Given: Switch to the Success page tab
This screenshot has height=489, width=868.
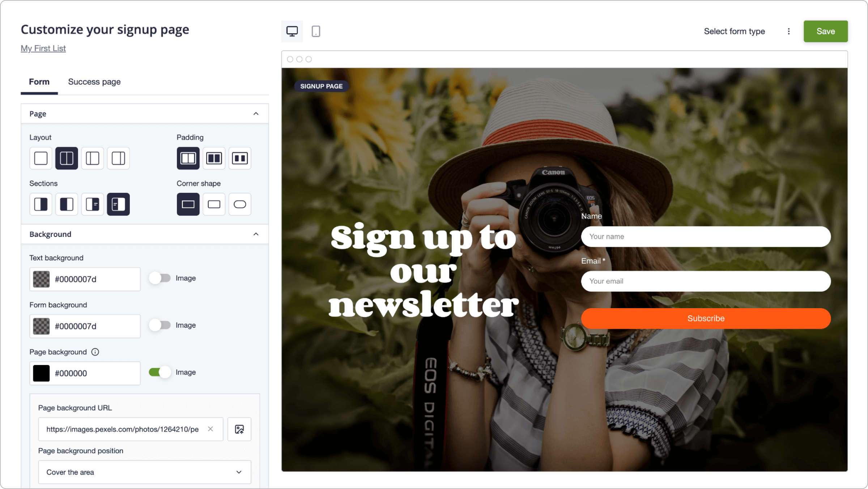Looking at the screenshot, I should (x=94, y=82).
